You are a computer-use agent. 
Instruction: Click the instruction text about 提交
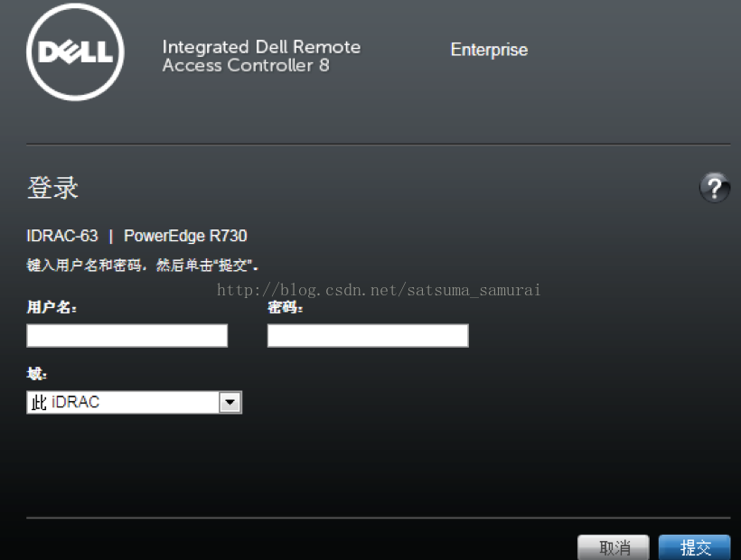[142, 265]
